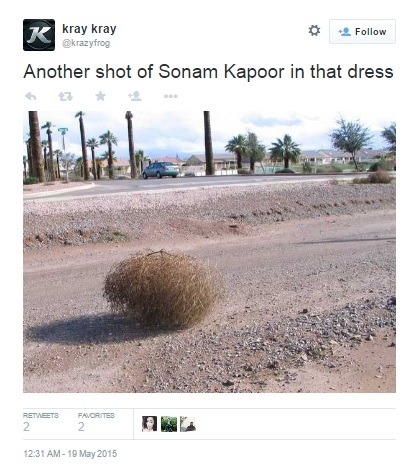Click the number 2 under Retweets
This screenshot has width=418, height=472.
pyautogui.click(x=26, y=427)
